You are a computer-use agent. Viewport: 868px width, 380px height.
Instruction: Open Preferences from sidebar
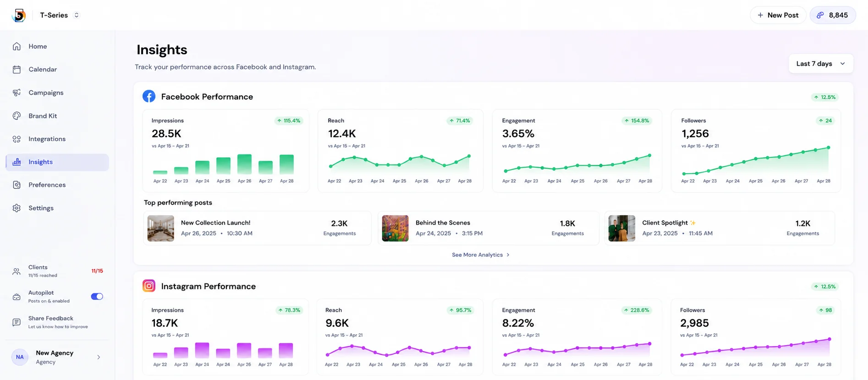47,185
